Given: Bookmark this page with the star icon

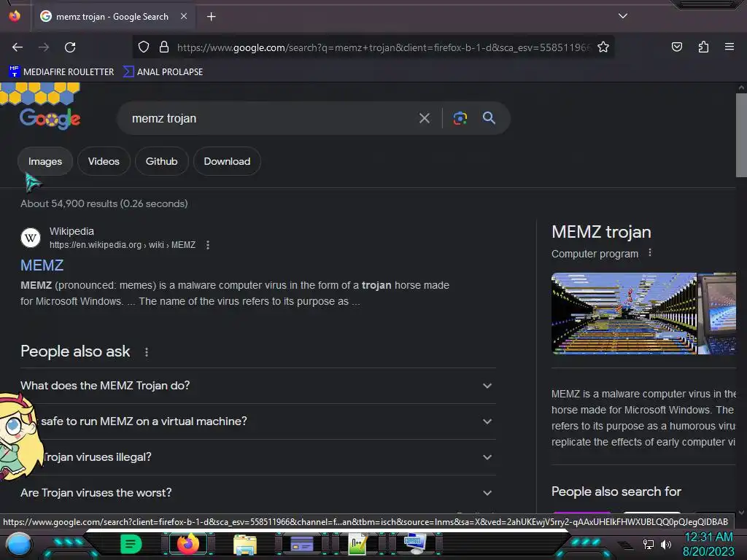Looking at the screenshot, I should pos(603,47).
